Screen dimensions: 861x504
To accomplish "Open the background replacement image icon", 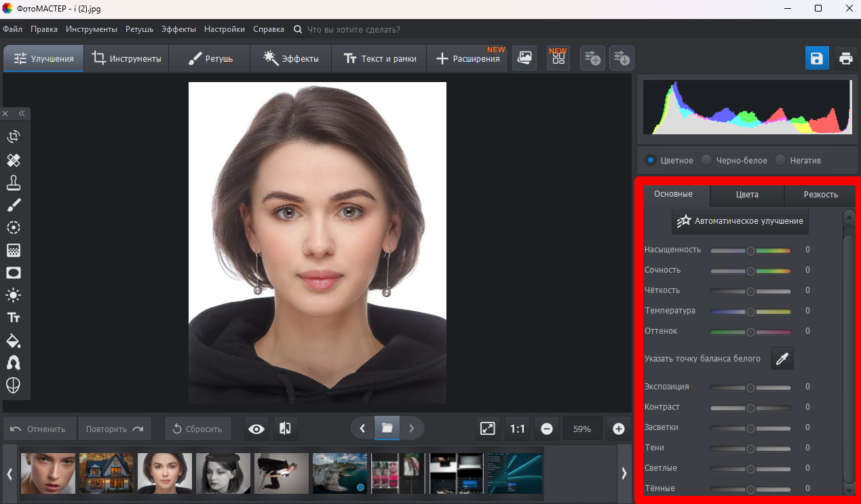I will pos(524,58).
